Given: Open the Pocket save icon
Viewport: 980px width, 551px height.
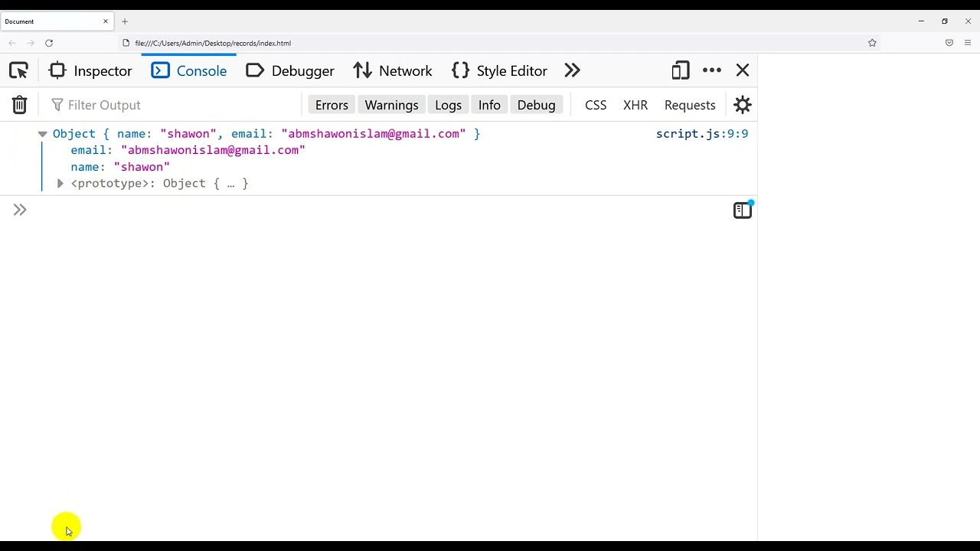Looking at the screenshot, I should pos(949,43).
